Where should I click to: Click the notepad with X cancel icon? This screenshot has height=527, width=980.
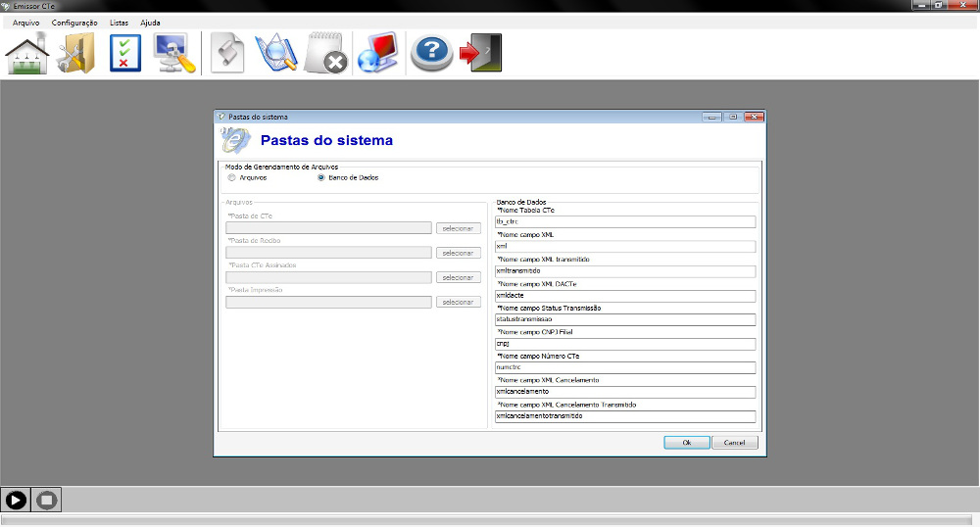tap(326, 53)
